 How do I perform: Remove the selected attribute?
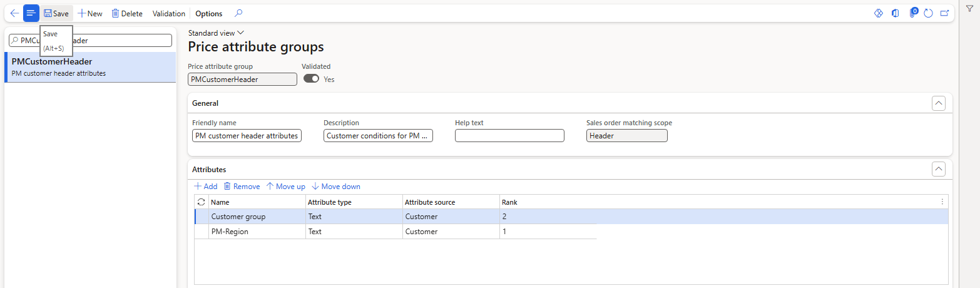(x=242, y=187)
